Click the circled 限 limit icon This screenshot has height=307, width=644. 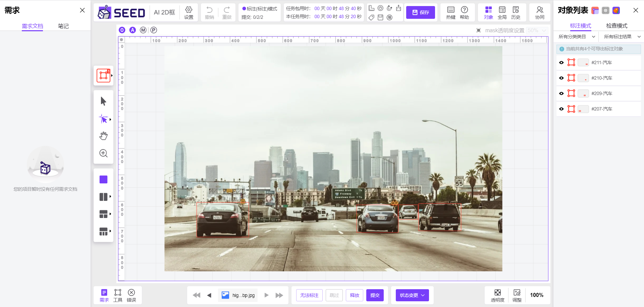coord(389,17)
